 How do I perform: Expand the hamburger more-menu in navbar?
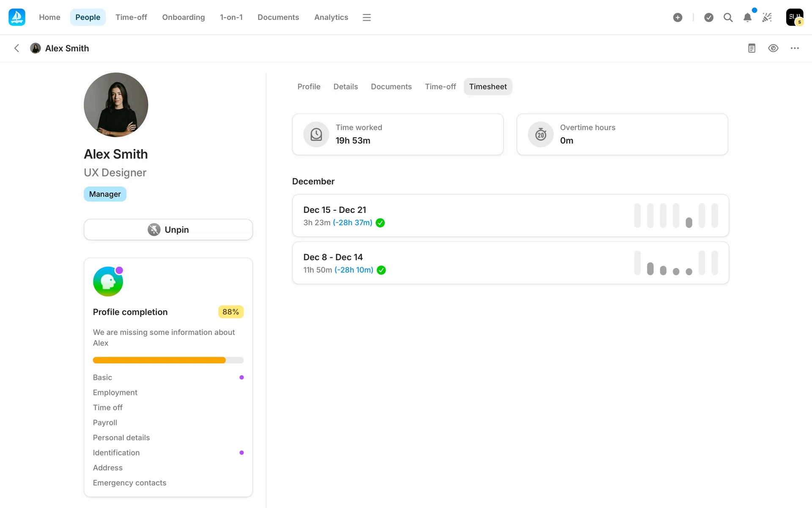367,17
